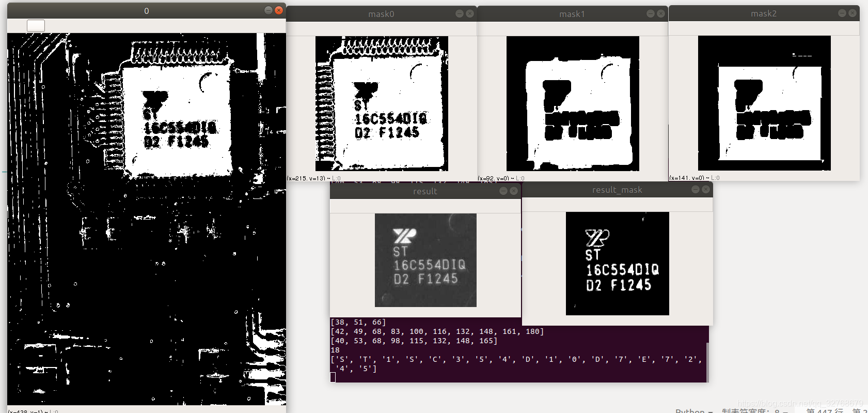Close the result window

coord(514,191)
